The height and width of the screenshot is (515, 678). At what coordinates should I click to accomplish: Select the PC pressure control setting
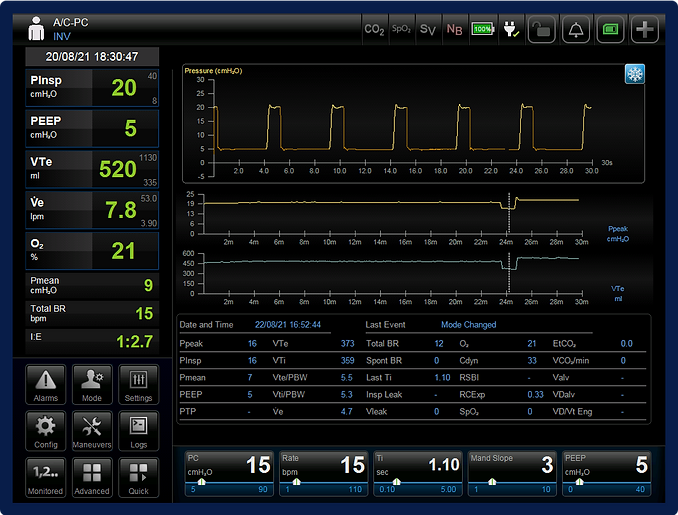[x=229, y=473]
